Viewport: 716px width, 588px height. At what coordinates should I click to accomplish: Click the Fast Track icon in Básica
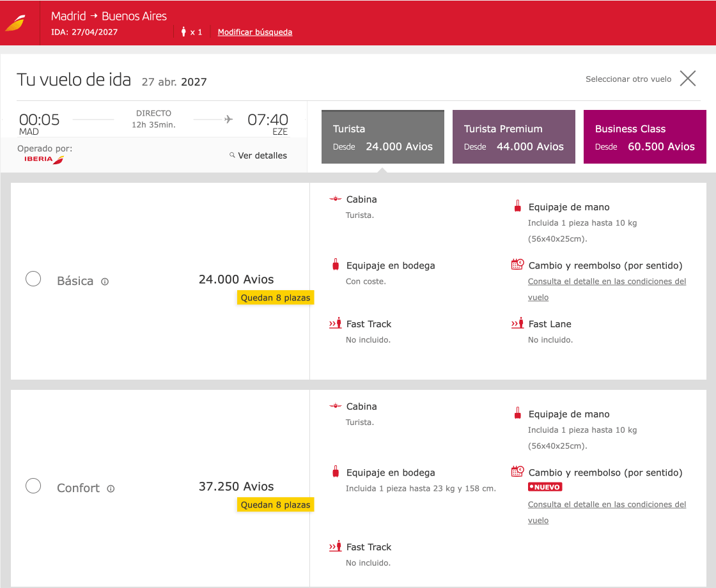[x=336, y=323]
